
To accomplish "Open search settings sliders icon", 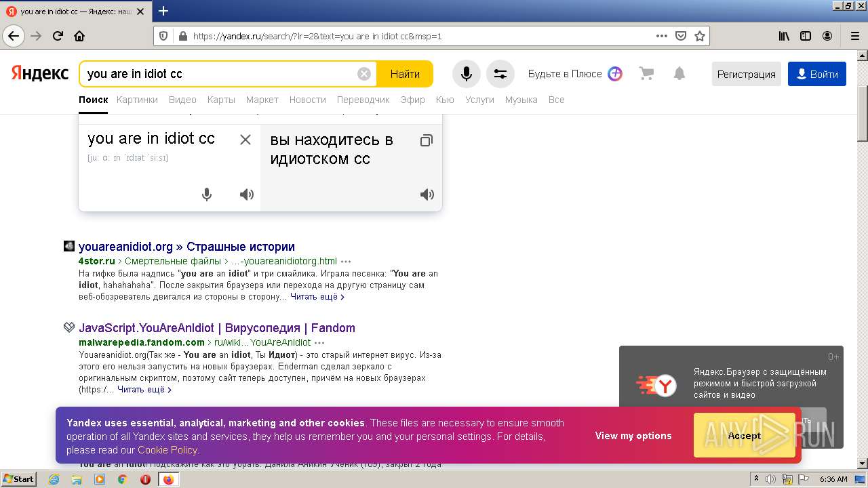I will point(500,74).
